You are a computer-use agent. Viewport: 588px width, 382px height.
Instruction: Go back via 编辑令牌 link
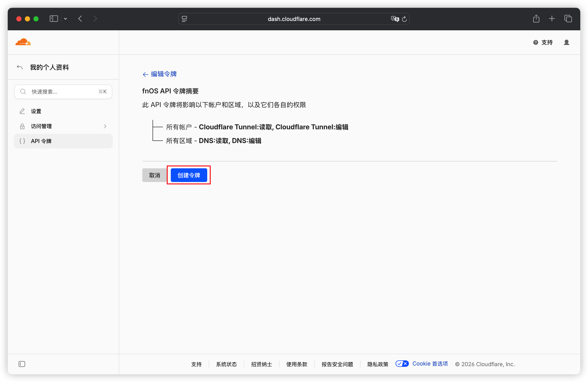coord(160,74)
